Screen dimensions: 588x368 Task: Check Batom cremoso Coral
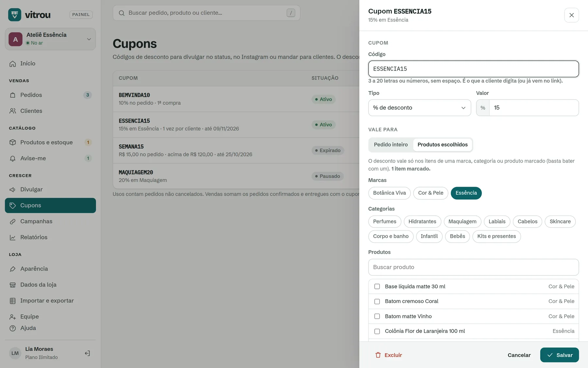[x=377, y=302]
